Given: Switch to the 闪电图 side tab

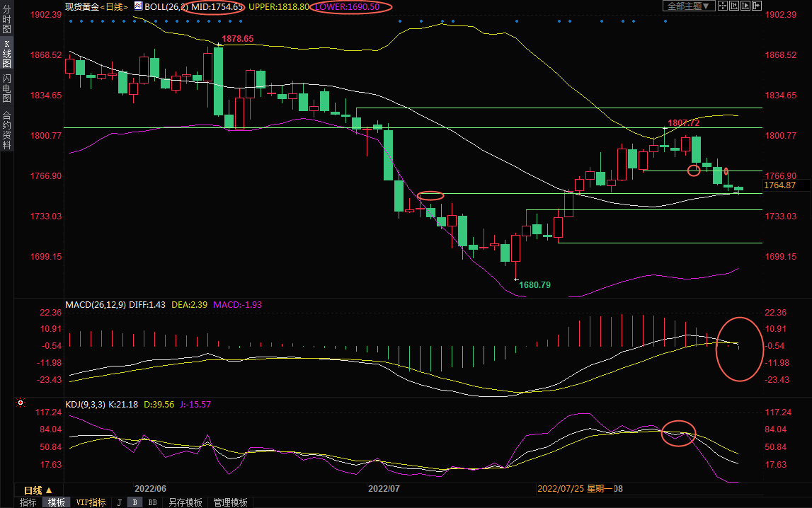Looking at the screenshot, I should [x=6, y=88].
